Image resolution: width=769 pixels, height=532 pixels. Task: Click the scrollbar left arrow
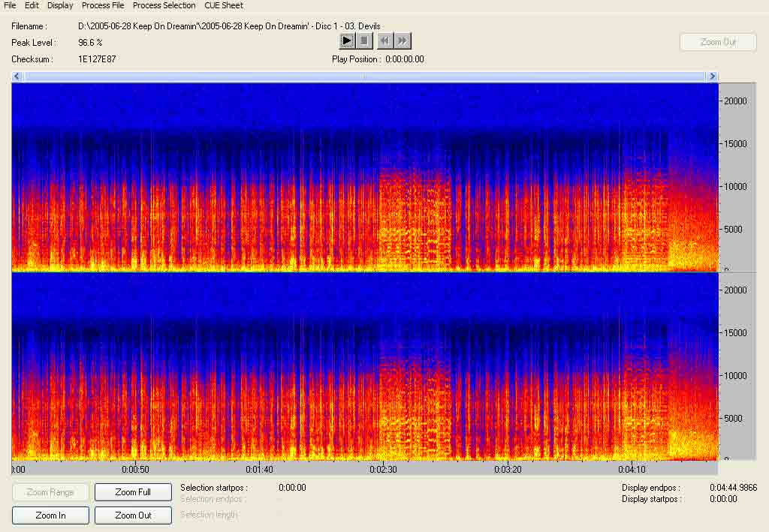click(17, 77)
